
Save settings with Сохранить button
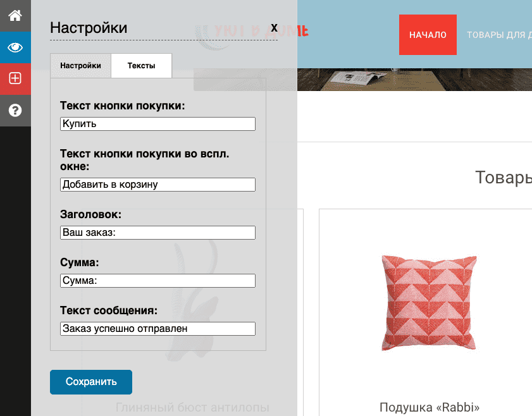coord(91,382)
